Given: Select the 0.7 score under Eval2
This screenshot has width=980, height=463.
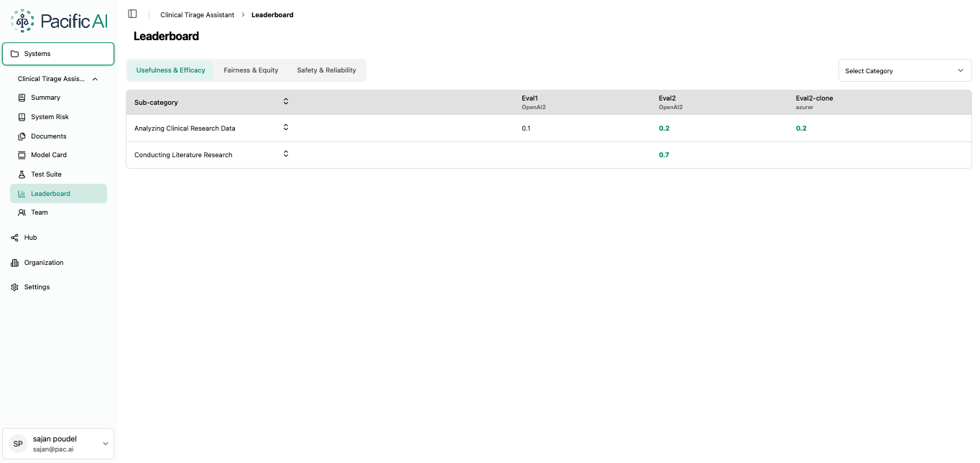Looking at the screenshot, I should (664, 154).
